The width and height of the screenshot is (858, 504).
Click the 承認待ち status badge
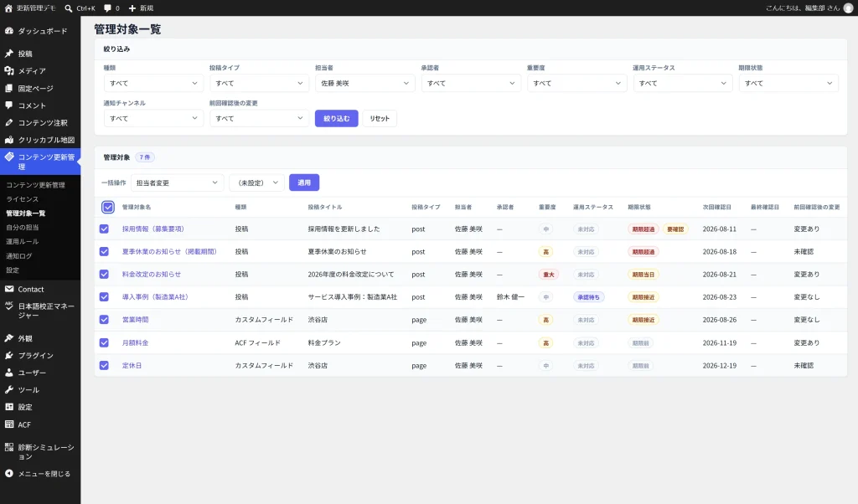[x=589, y=297]
